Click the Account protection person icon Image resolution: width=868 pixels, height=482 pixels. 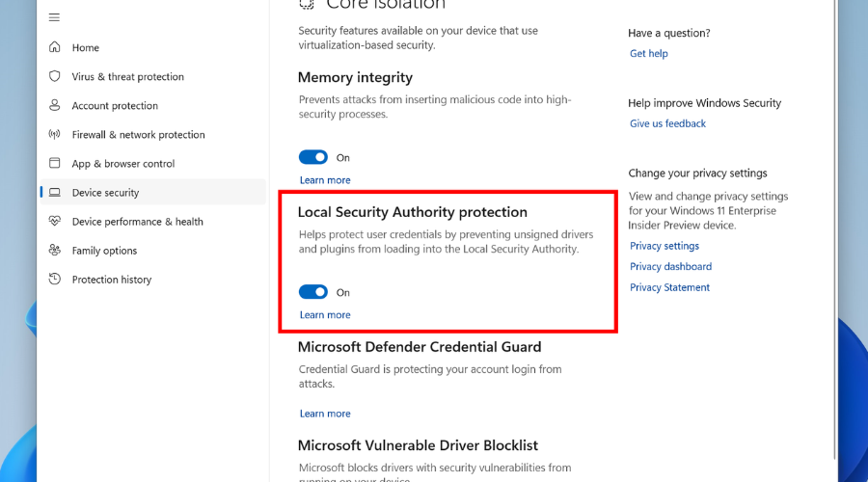coord(54,105)
